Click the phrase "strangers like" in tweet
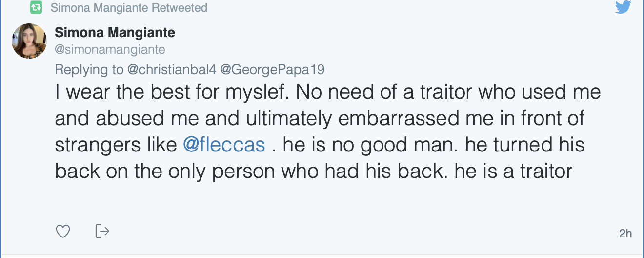The image size is (644, 258). click(116, 145)
